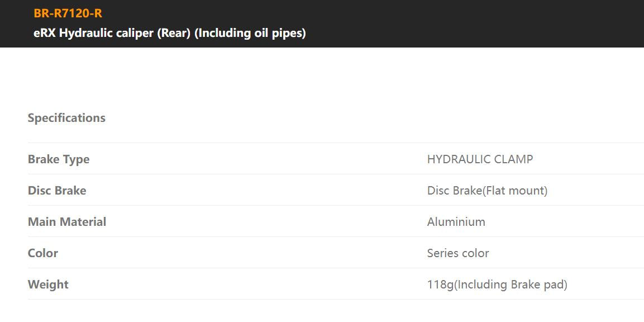Click the (Including oil pipes) text
Screen dimensions: 644x322
point(250,33)
